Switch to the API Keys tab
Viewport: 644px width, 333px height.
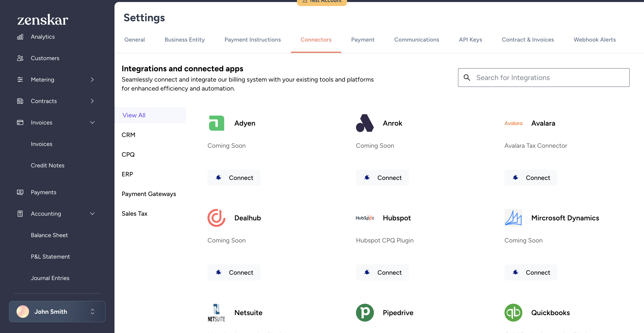click(470, 40)
